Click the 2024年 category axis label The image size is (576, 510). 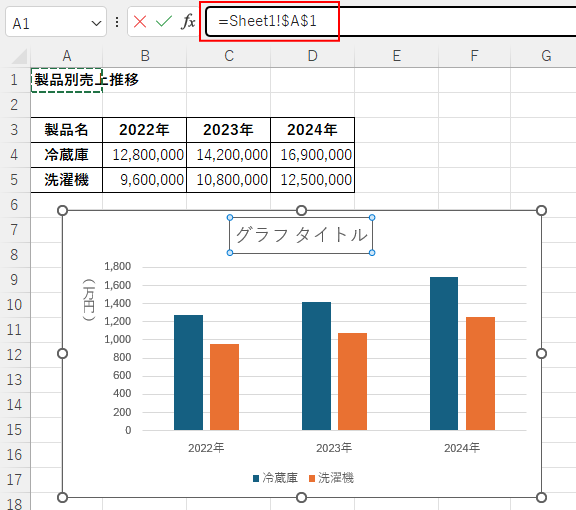[462, 448]
